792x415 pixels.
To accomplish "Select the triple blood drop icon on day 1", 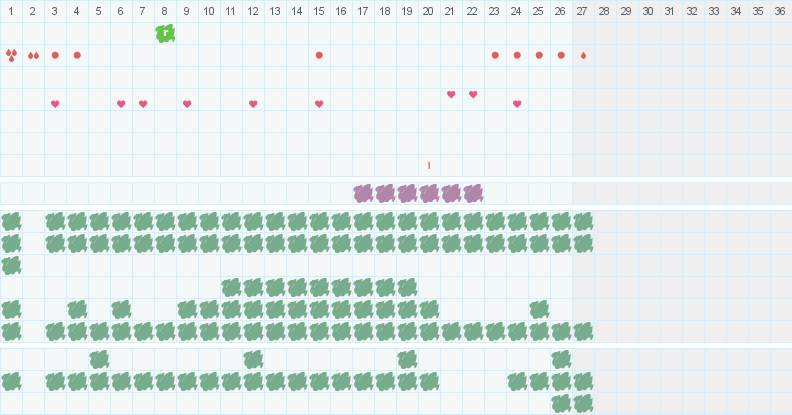I will pyautogui.click(x=11, y=55).
